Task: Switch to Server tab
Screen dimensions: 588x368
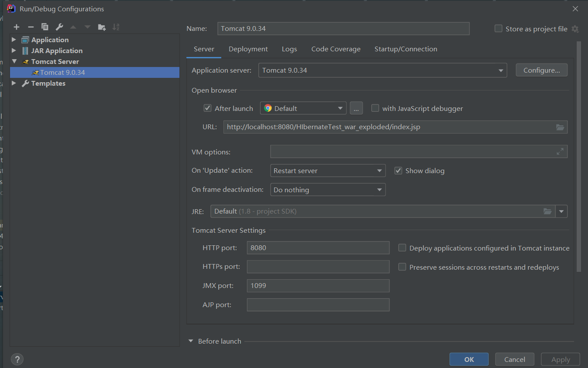Action: tap(204, 49)
